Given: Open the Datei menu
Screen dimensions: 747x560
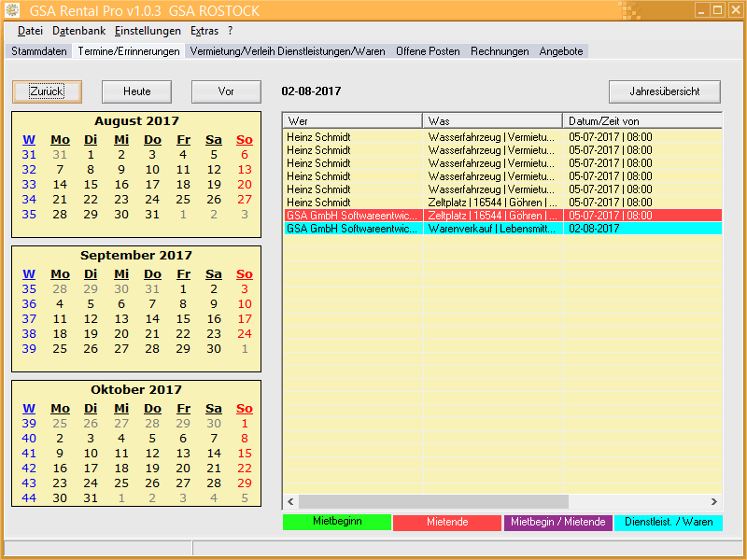Looking at the screenshot, I should 30,31.
